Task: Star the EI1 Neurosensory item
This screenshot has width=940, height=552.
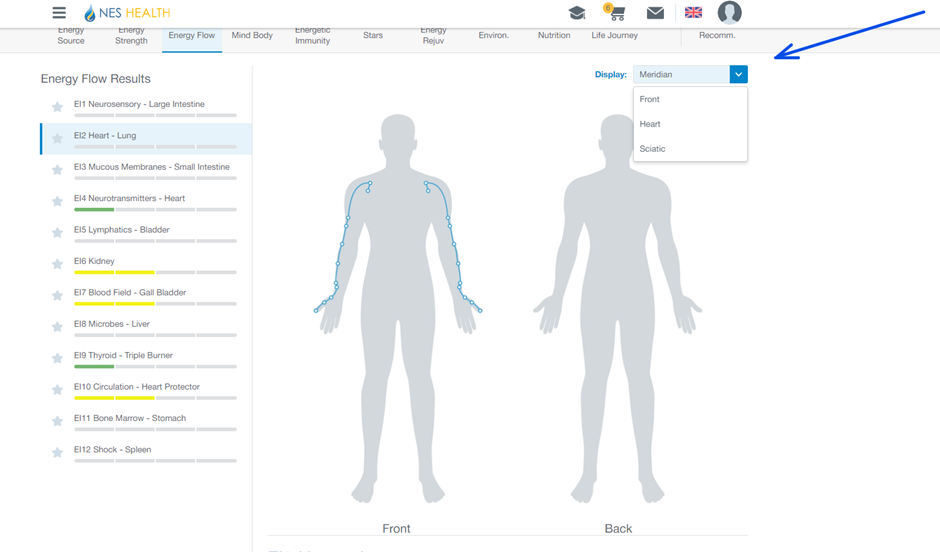Action: tap(58, 107)
